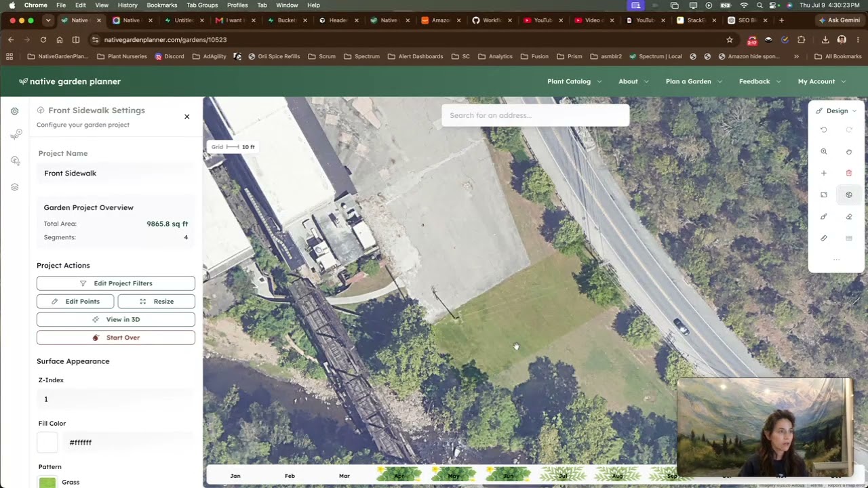Screen dimensions: 868x488
Task: Open the settings gear in left sidebar
Action: [15, 111]
